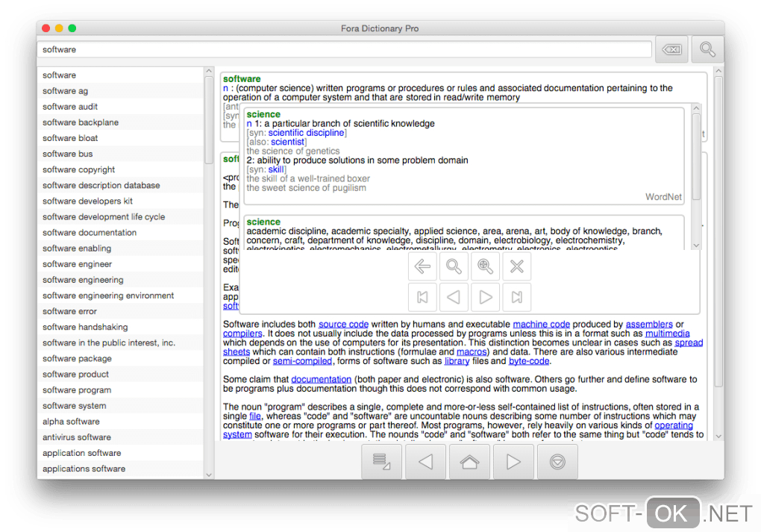
Task: Open the 'scientific discipline' synonym link
Action: click(306, 133)
